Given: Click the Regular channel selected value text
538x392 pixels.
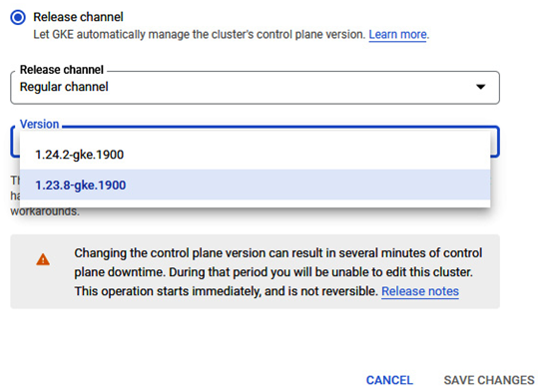Looking at the screenshot, I should point(64,87).
